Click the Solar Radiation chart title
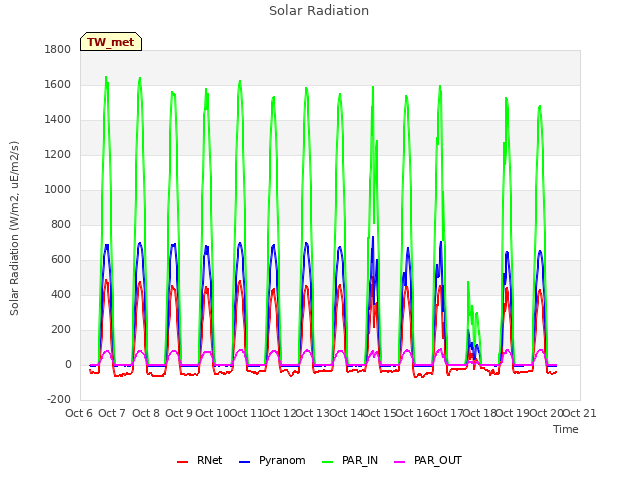Image resolution: width=640 pixels, height=480 pixels. (x=319, y=11)
